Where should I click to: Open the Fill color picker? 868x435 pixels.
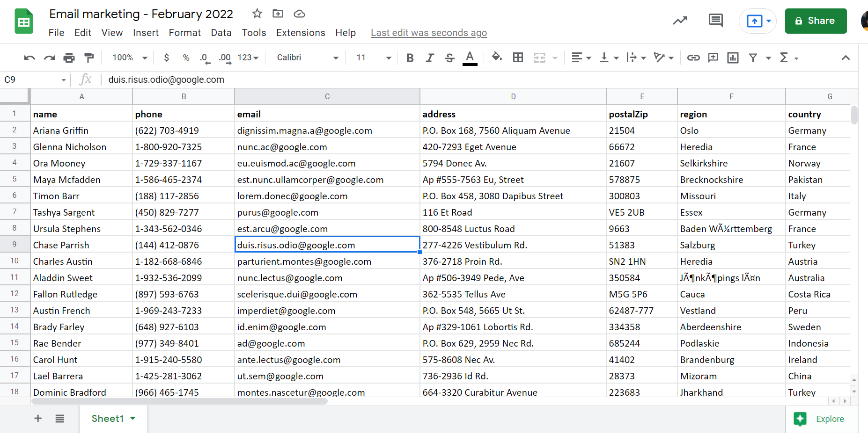(x=496, y=58)
